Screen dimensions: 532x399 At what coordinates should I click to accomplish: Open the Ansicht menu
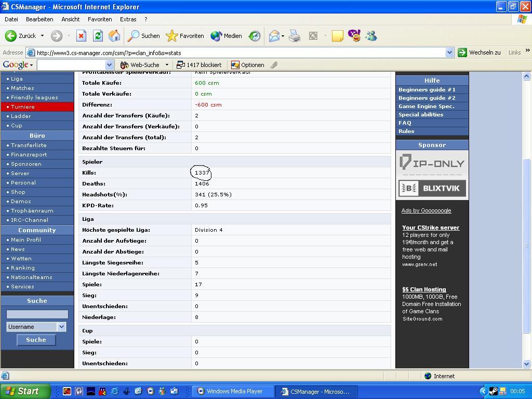pos(71,19)
